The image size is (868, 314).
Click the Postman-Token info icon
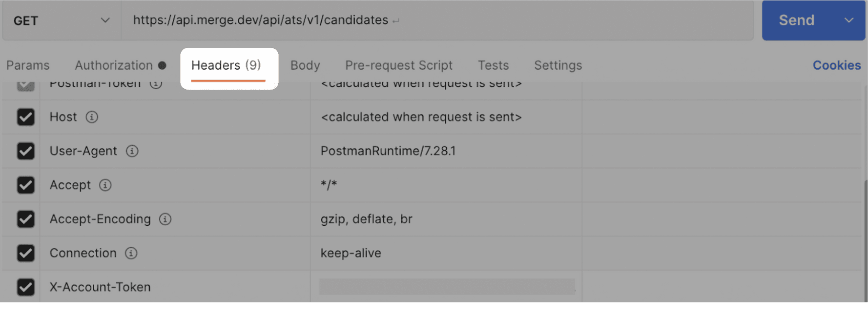pos(155,83)
